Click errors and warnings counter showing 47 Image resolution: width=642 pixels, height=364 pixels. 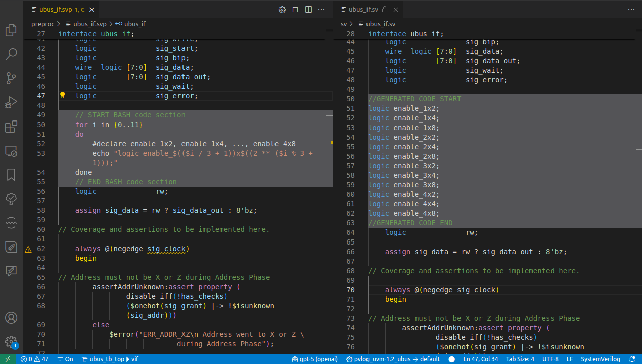[x=35, y=359]
